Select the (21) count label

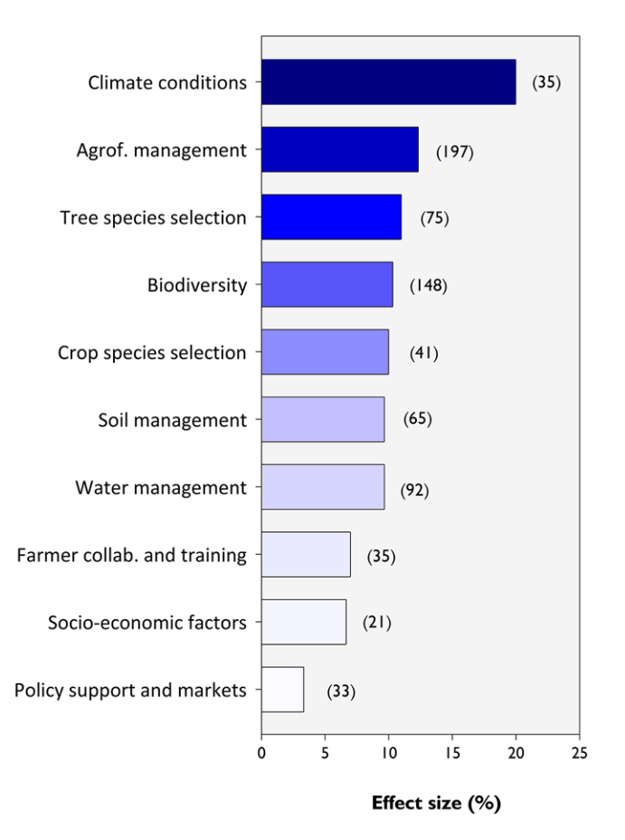click(376, 623)
